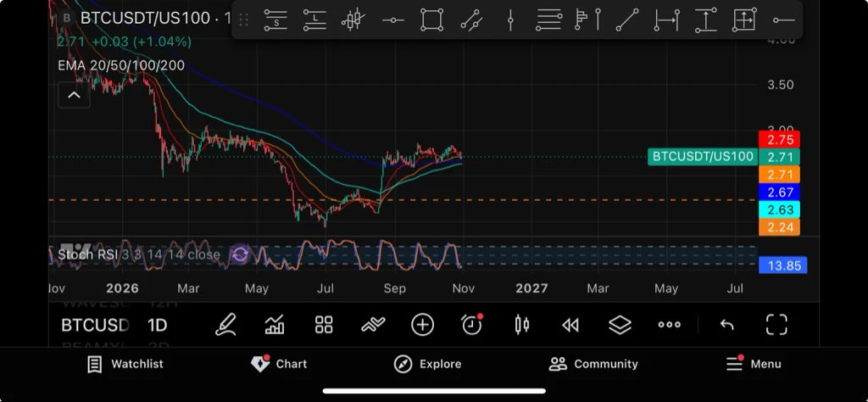
Task: Tap the BTCUSDT/US100 price axis label
Action: (703, 157)
